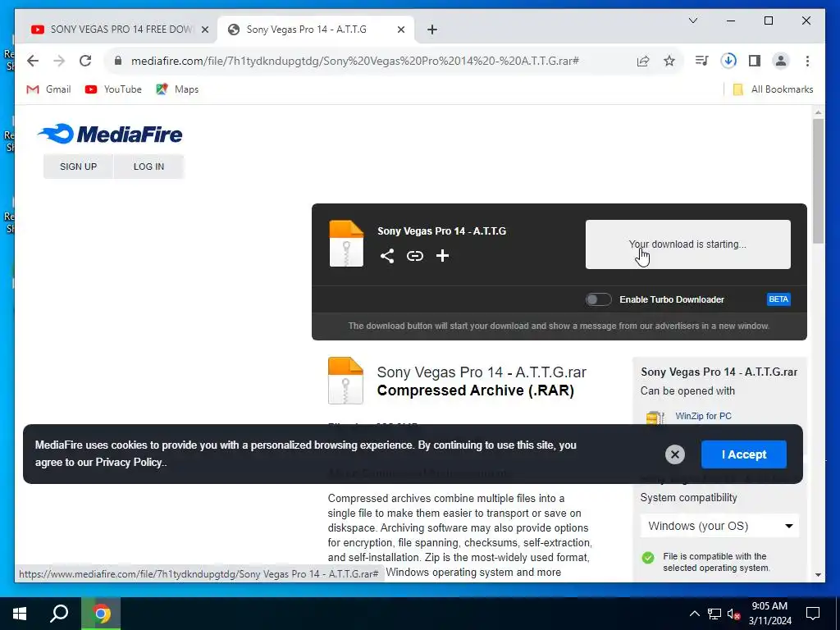Click the network tray icon
This screenshot has width=840, height=630.
tap(714, 614)
